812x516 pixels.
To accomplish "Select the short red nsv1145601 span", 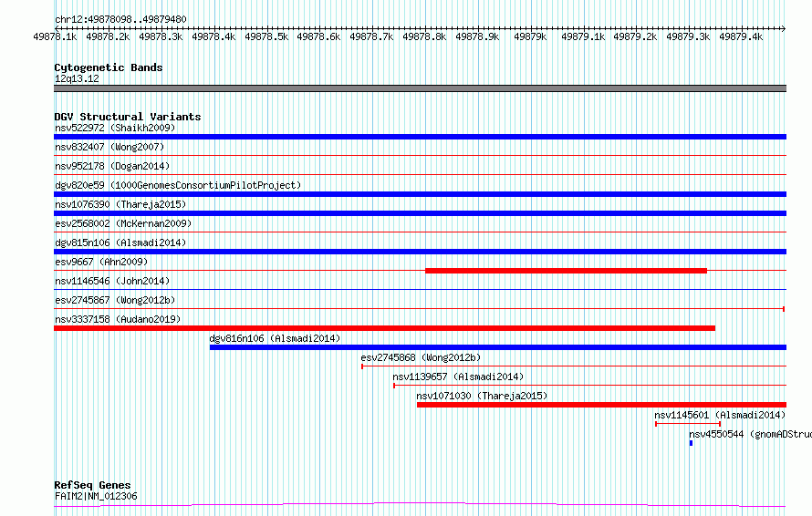I will click(x=688, y=424).
